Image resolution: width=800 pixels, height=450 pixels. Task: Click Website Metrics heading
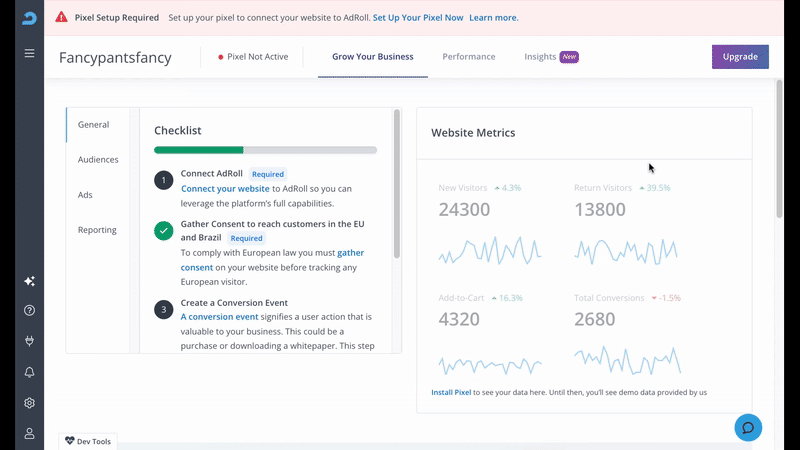tap(473, 133)
